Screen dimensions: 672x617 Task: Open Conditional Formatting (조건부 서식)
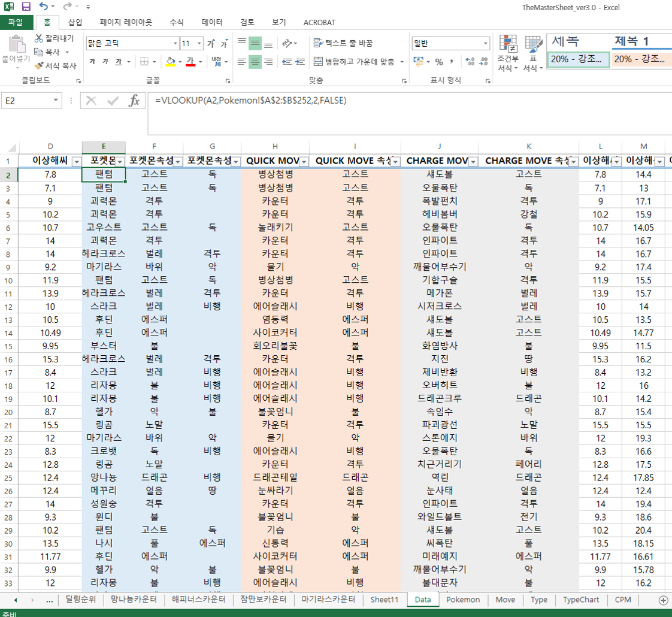coord(508,53)
